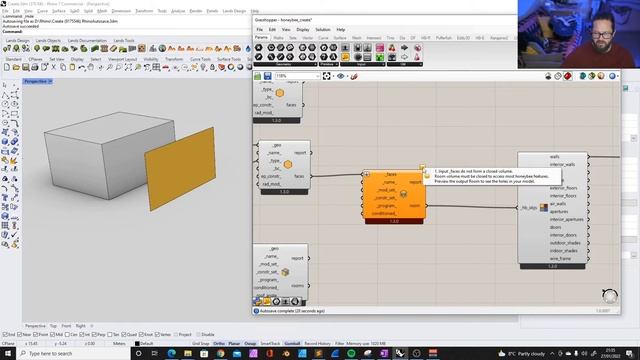Toggle the Osnap button in Rhino status bar

point(250,344)
